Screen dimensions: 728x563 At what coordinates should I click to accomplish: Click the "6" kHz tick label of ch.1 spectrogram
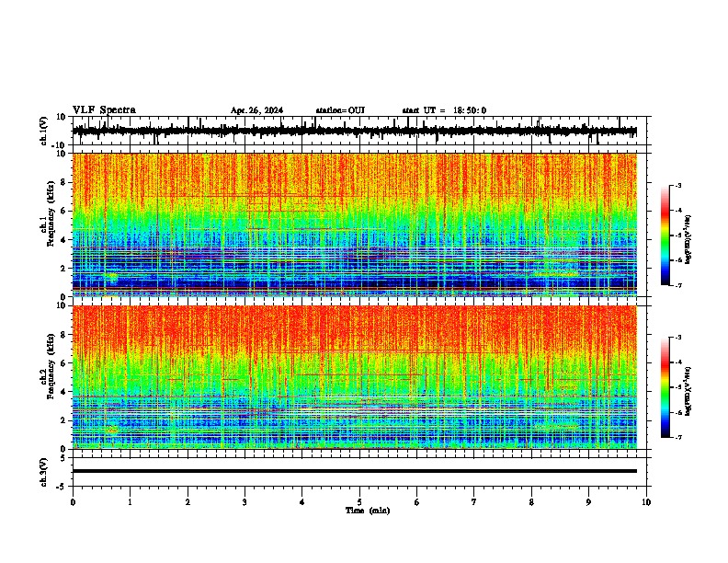[63, 211]
